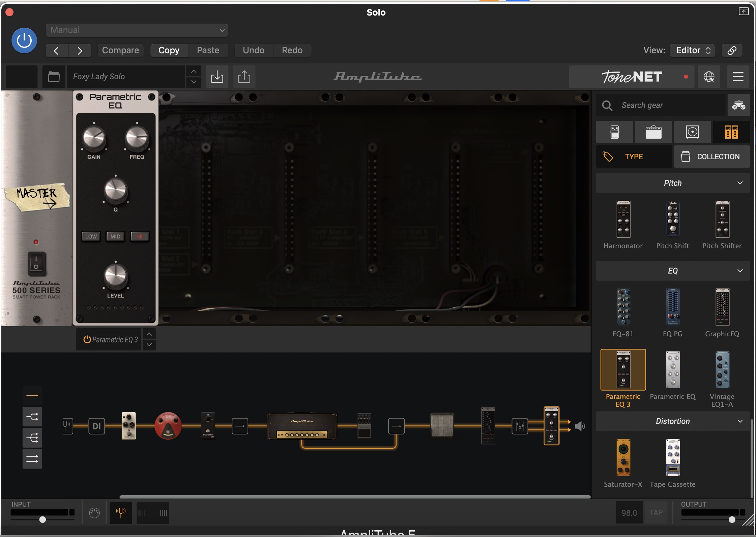Click the tuner icon in signal chain
The image size is (756, 537).
67,426
